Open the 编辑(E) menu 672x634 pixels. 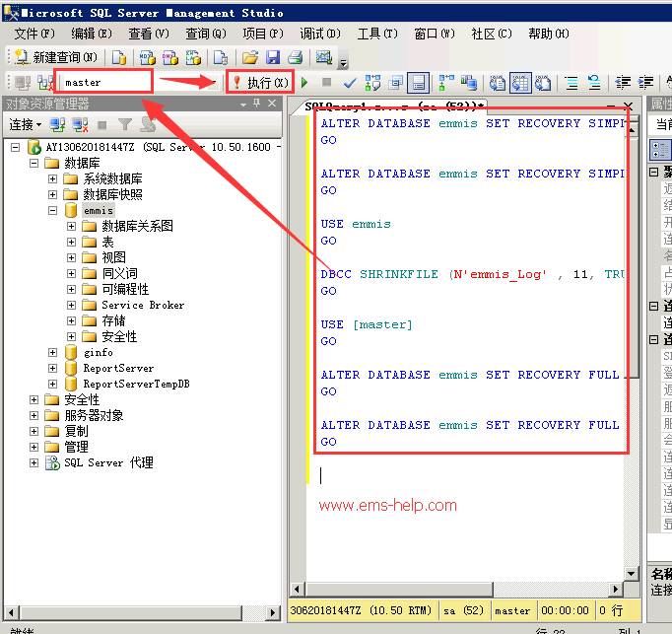92,34
